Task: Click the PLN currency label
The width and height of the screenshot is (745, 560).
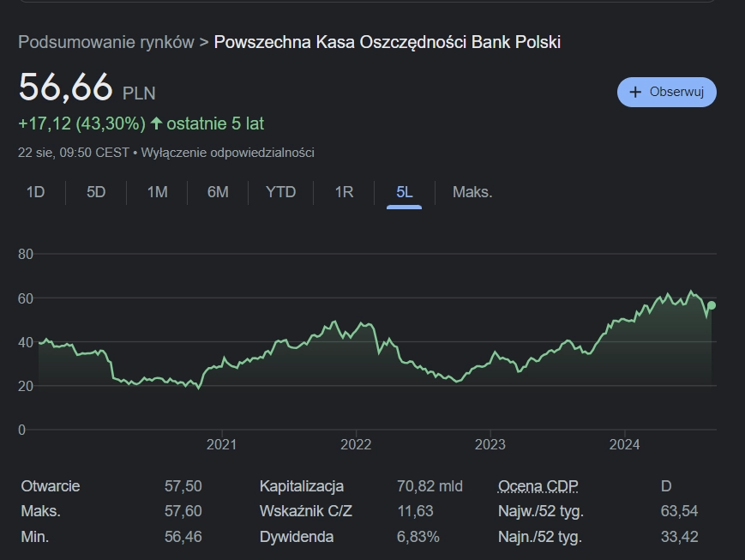Action: point(139,93)
